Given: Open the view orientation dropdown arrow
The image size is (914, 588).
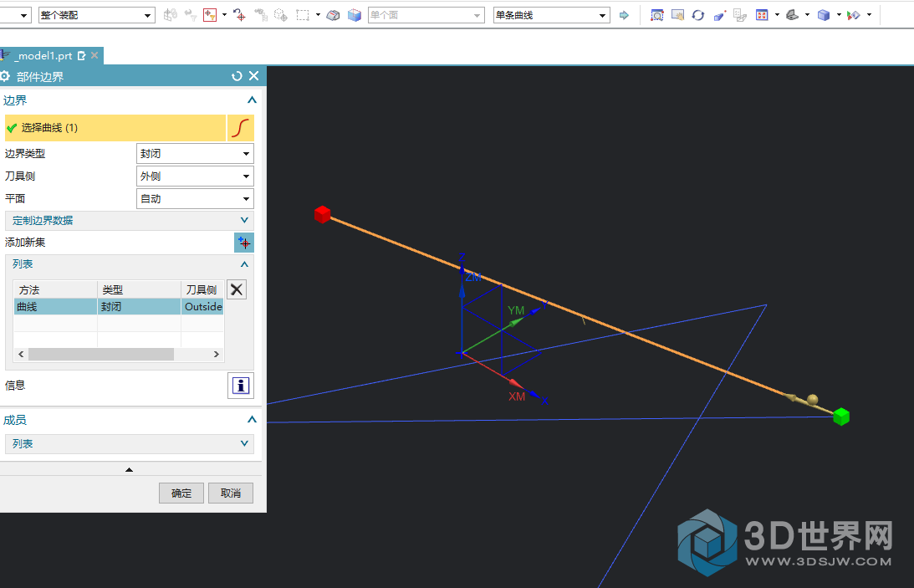Looking at the screenshot, I should 807,15.
